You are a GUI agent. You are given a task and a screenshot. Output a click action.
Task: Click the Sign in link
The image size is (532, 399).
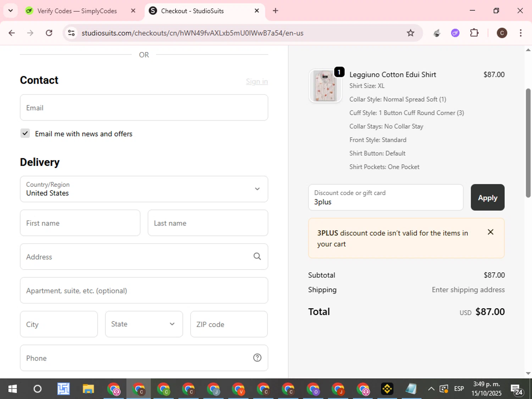[x=257, y=82]
